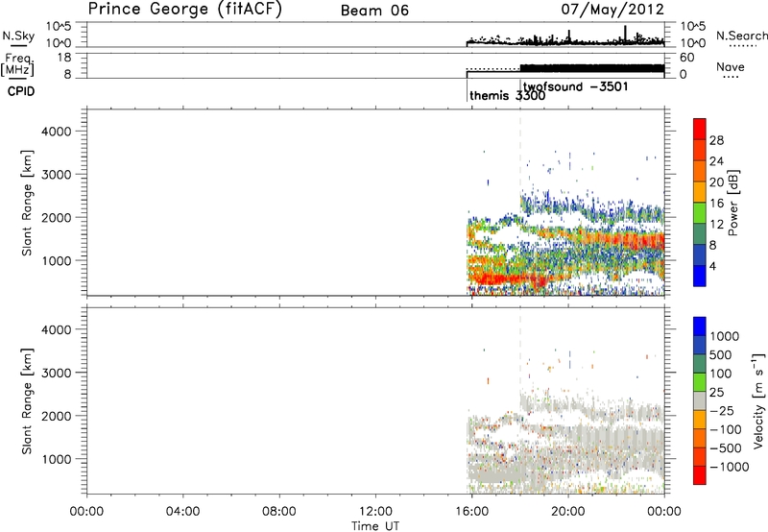
Task: Click the blue swatch at the power colorbar bottom
Action: click(700, 276)
